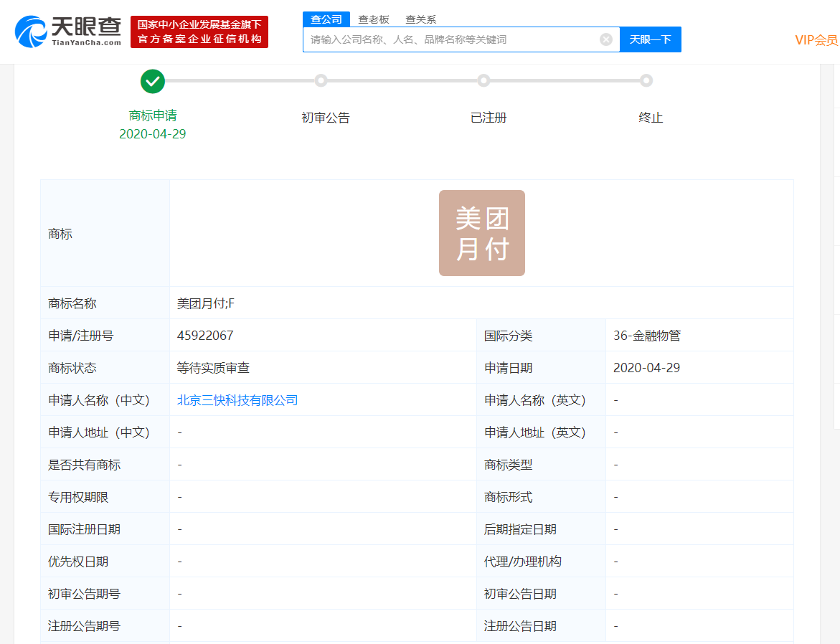Click the 后期指定日期 label
The width and height of the screenshot is (840, 644).
(520, 529)
